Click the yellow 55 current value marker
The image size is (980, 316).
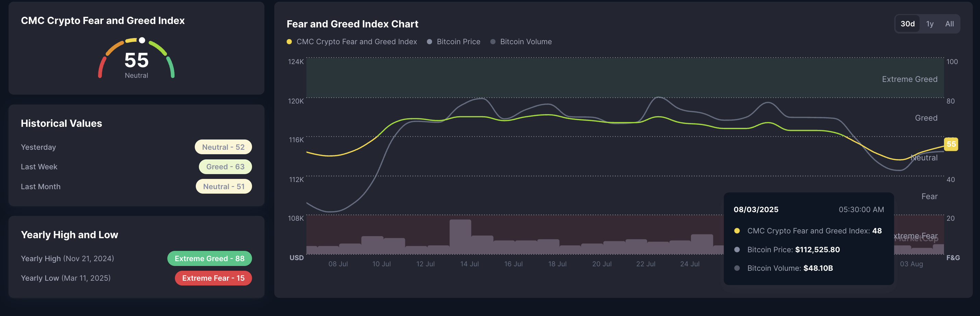pos(951,144)
